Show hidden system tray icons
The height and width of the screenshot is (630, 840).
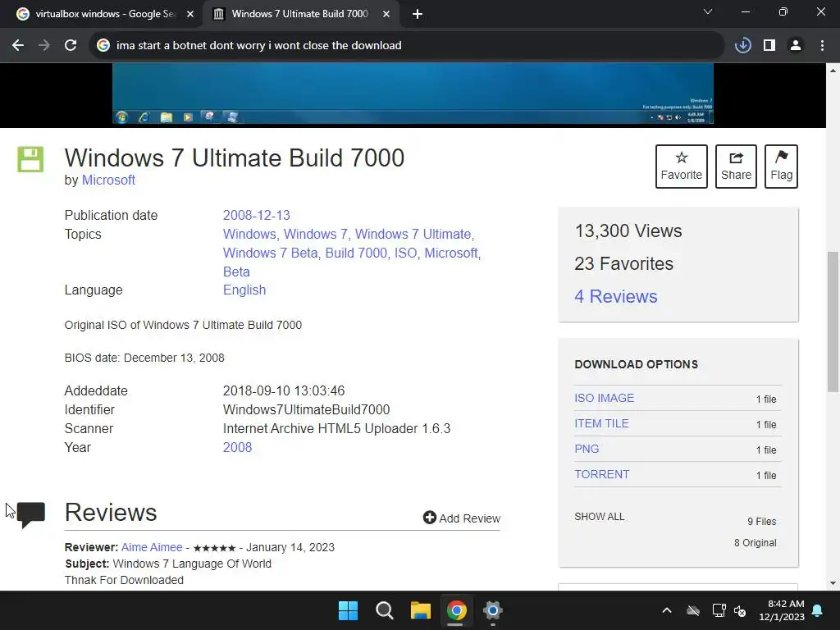666,610
